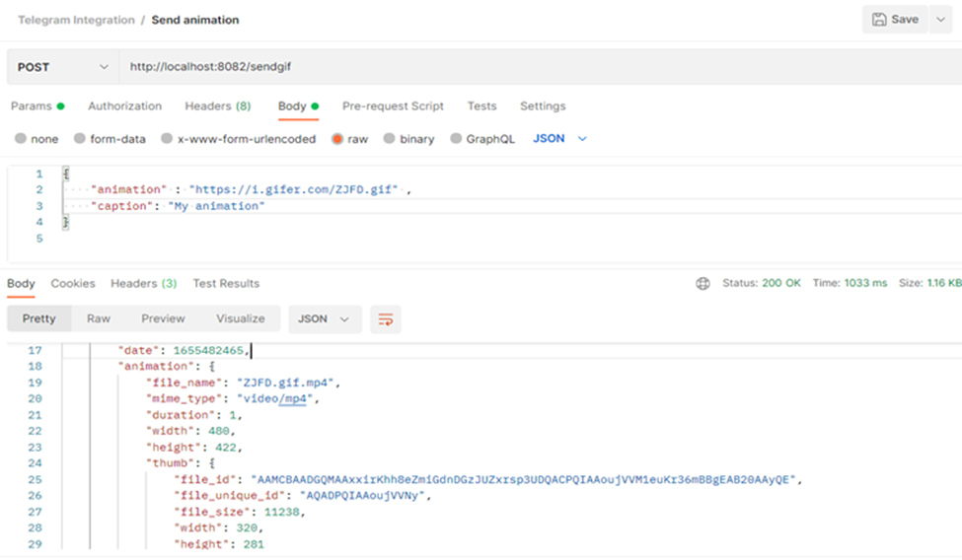This screenshot has width=962, height=560.
Task: Click the Visualize response view button
Action: 241,319
